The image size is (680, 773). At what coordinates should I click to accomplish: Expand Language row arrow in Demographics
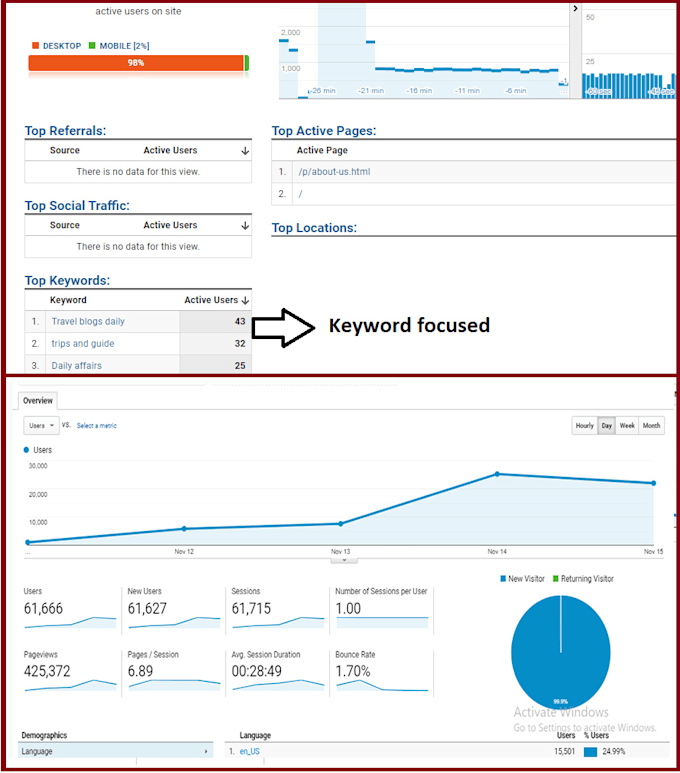pyautogui.click(x=206, y=752)
